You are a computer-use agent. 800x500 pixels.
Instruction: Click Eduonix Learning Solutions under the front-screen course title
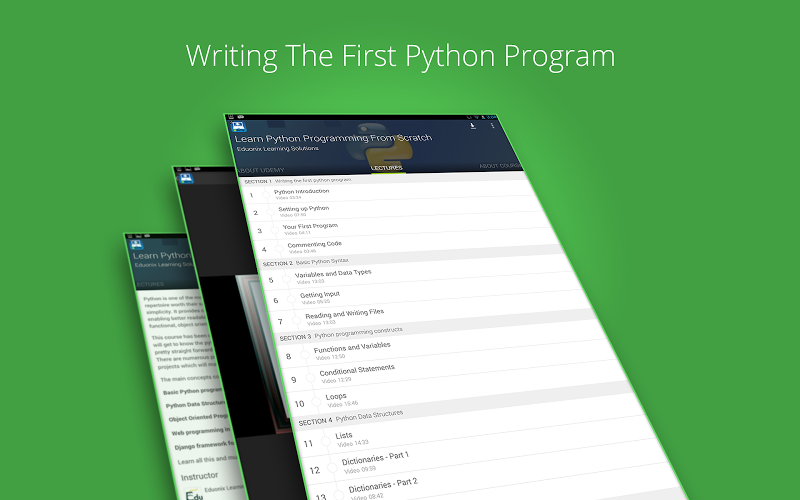pyautogui.click(x=278, y=148)
